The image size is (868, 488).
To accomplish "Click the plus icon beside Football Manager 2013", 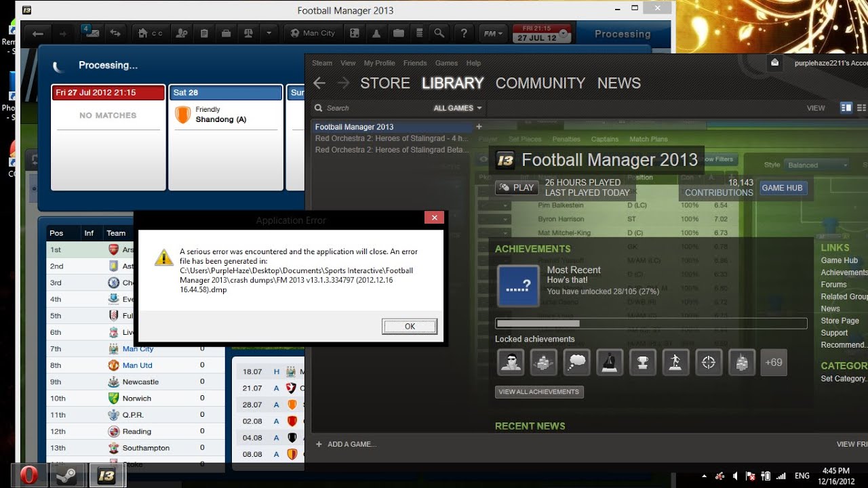I will (x=479, y=127).
